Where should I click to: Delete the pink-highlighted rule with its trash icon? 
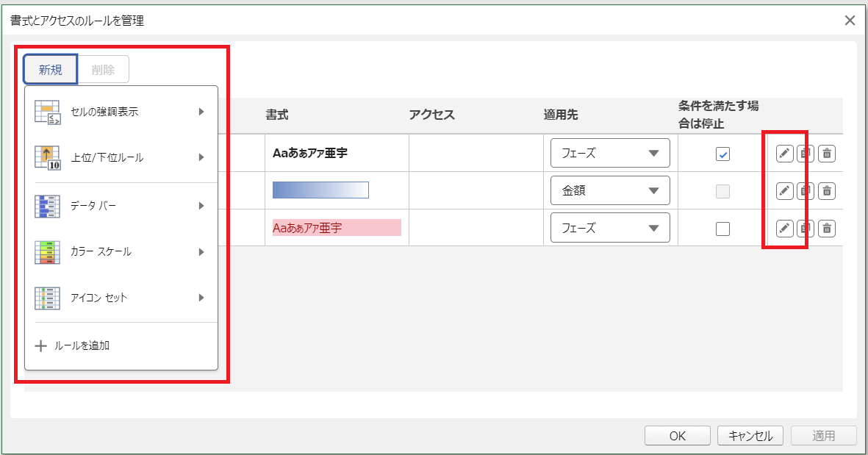[827, 228]
